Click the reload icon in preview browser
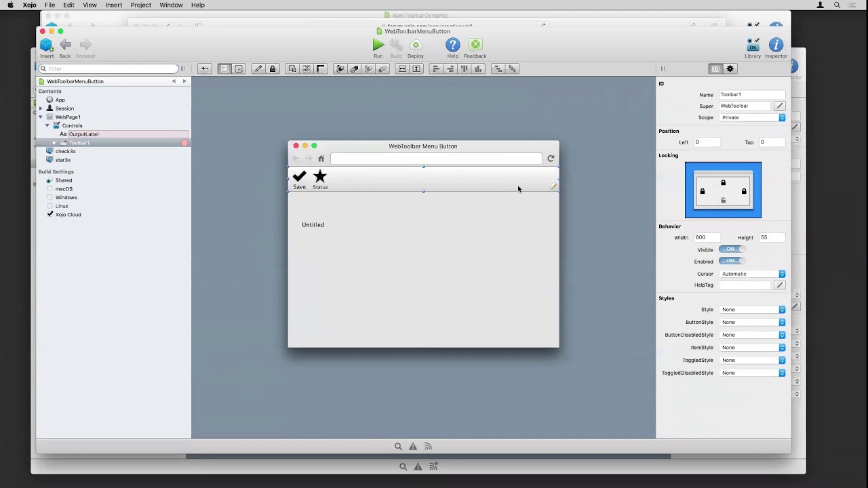This screenshot has height=488, width=868. click(551, 159)
